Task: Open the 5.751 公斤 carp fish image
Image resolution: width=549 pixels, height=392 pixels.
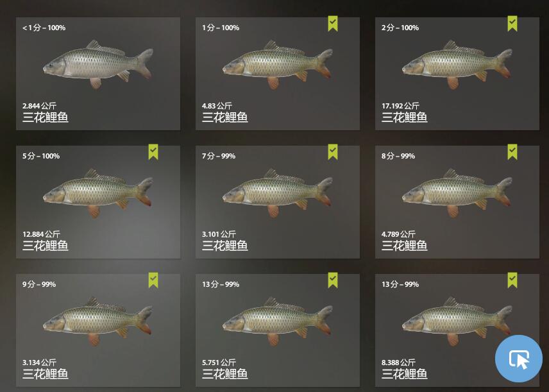Action: click(278, 321)
